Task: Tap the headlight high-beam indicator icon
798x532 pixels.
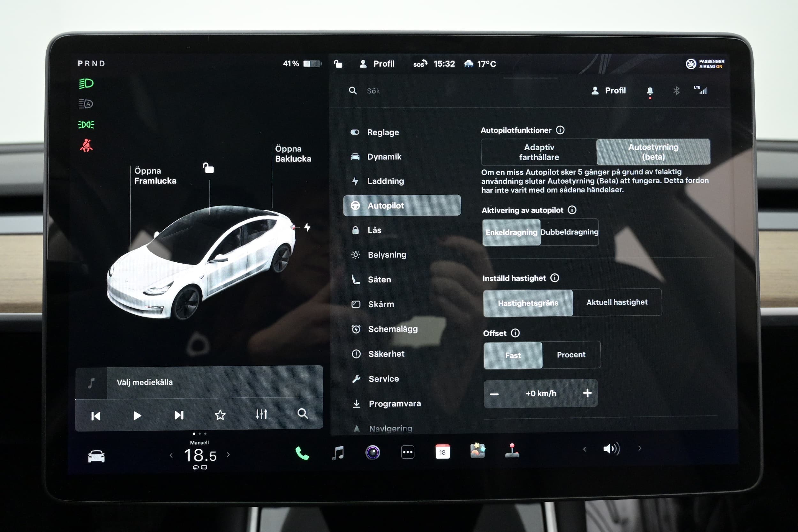Action: coord(86,84)
